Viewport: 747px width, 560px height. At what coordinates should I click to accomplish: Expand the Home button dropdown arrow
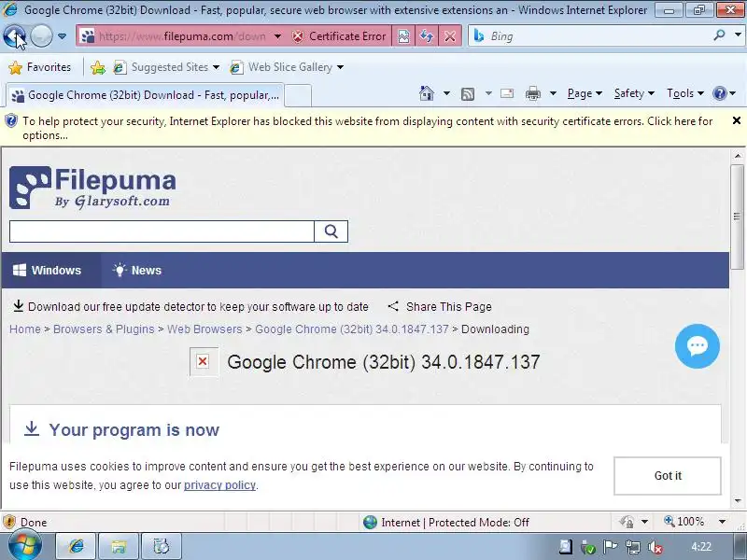[446, 93]
